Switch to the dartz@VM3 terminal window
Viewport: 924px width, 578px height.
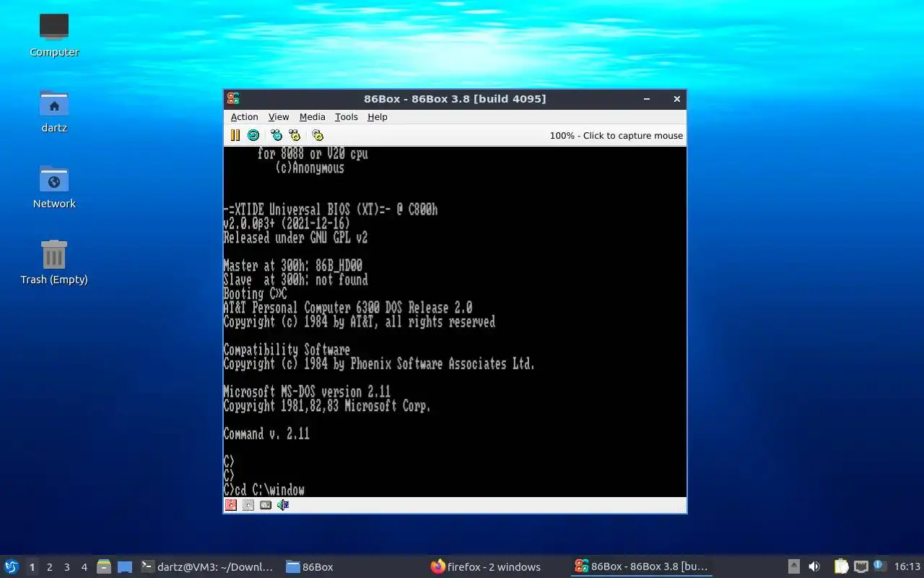207,567
